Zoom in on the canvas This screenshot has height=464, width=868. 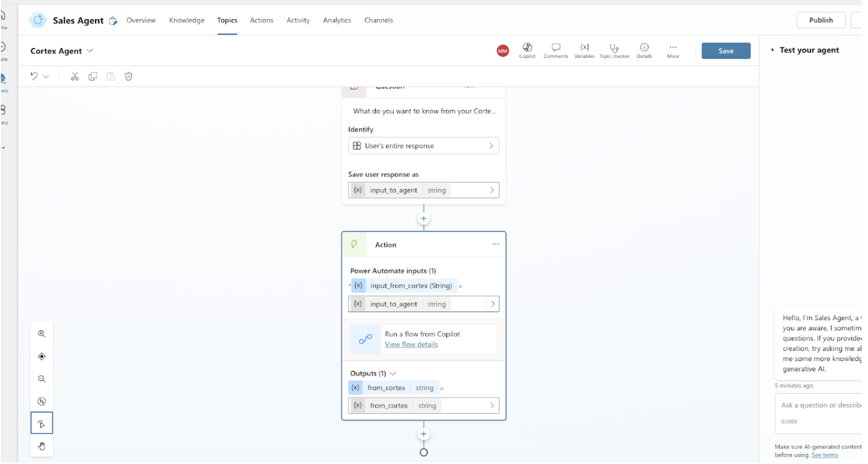tap(42, 334)
